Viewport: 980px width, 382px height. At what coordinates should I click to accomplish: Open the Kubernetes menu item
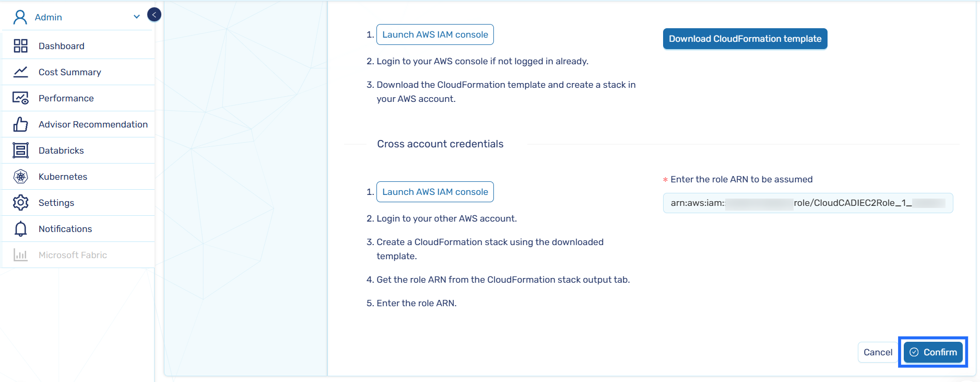point(63,177)
